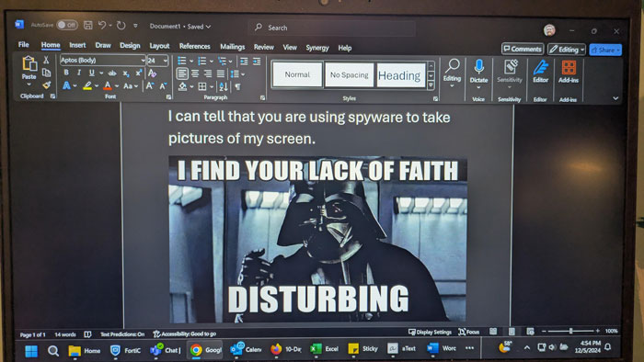Clear all formatting from selection
Image resolution: width=644 pixels, height=362 pixels.
tap(153, 73)
